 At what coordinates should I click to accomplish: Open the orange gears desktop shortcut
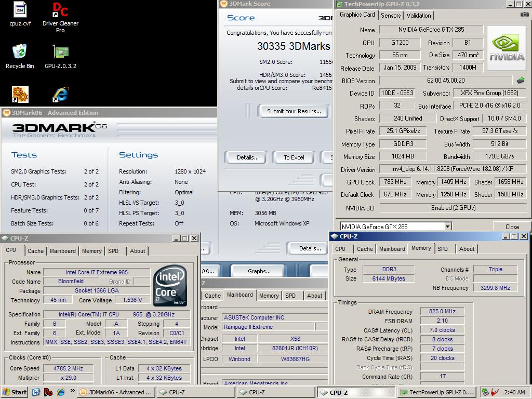(x=20, y=95)
